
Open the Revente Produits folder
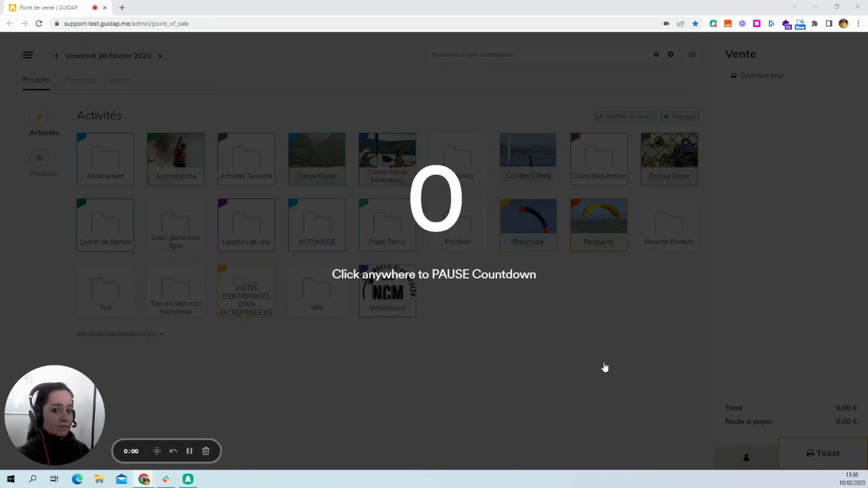tap(669, 224)
